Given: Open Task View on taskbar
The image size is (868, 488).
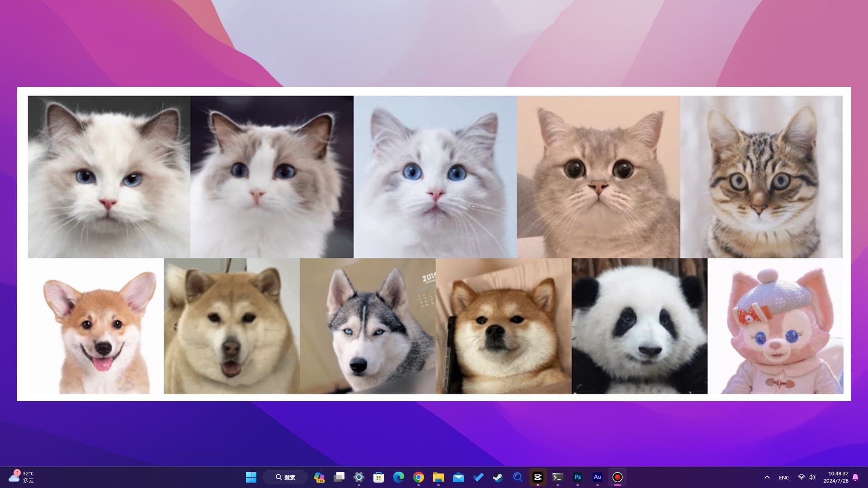Looking at the screenshot, I should point(339,477).
